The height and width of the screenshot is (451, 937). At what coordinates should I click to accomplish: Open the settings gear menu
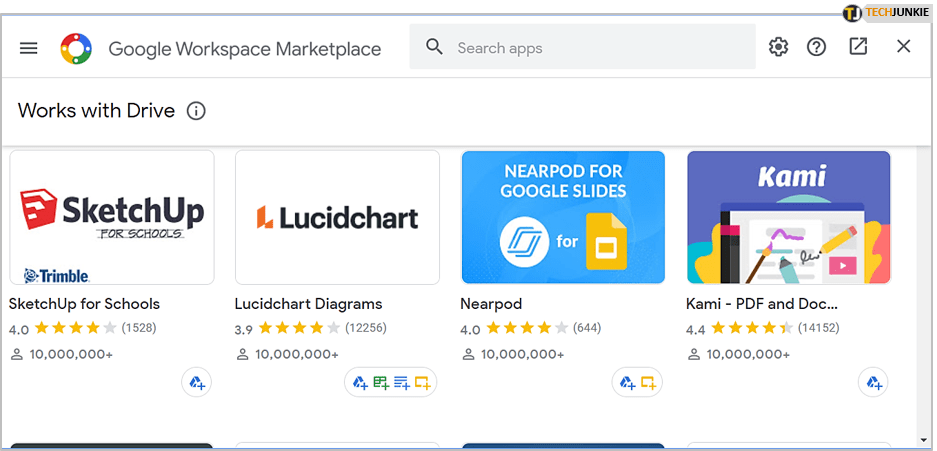click(x=778, y=47)
